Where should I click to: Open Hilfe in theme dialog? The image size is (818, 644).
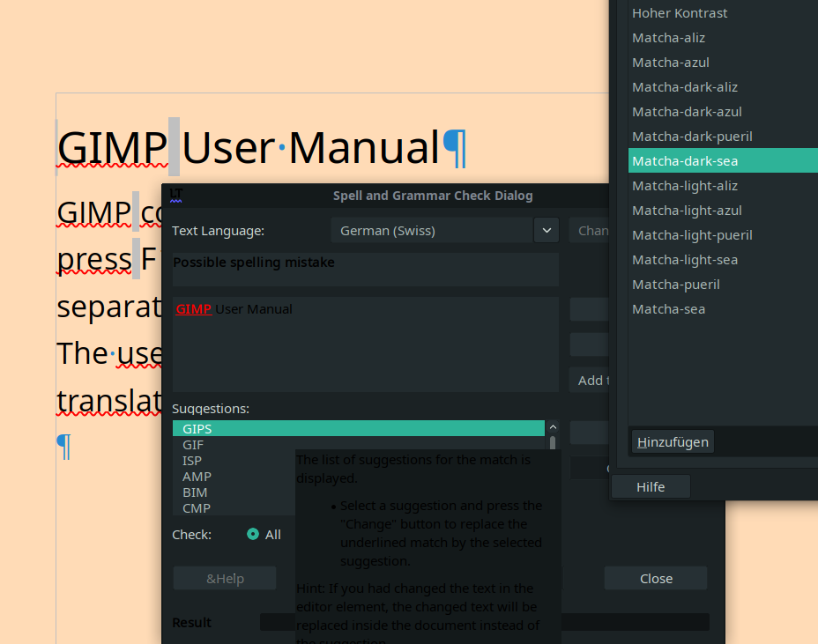651,487
